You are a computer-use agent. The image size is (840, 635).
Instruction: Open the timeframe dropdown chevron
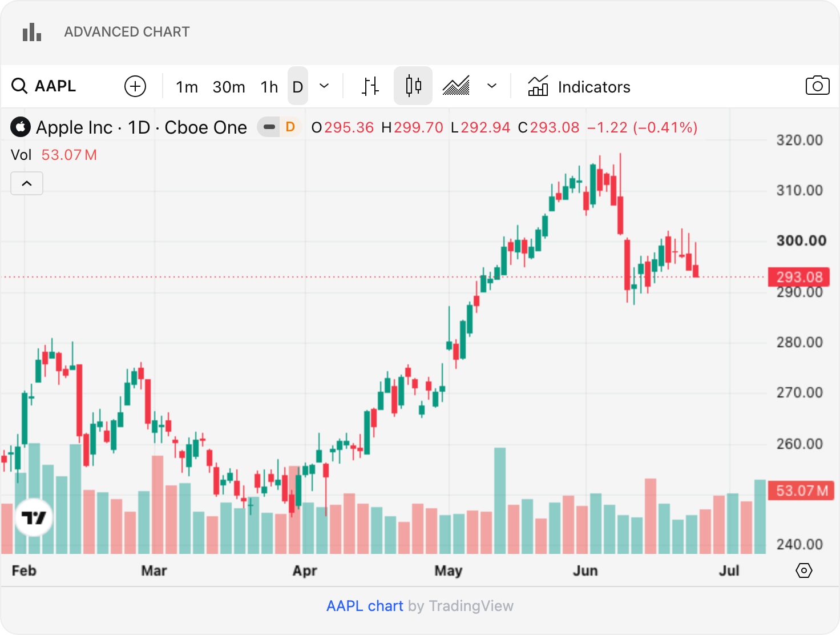324,86
